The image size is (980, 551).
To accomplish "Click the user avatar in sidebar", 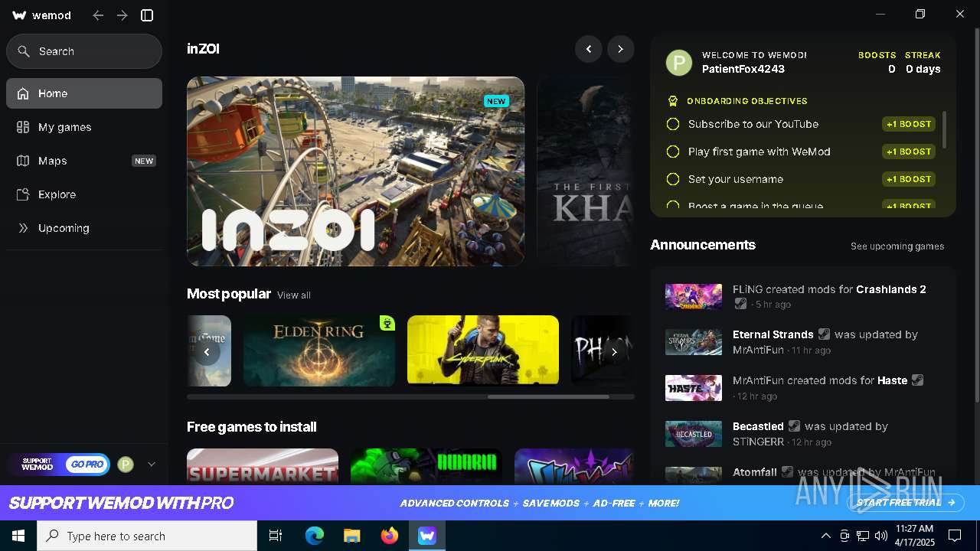I will [126, 465].
